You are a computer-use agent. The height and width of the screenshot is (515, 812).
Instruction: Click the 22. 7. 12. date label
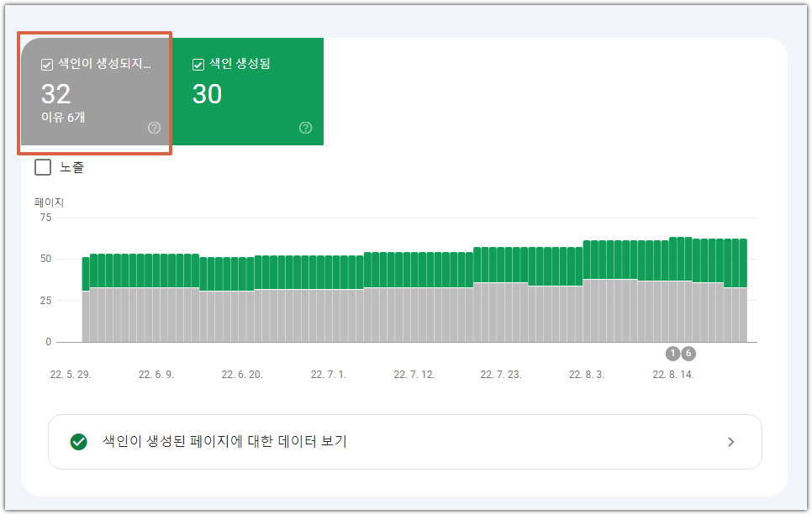414,375
